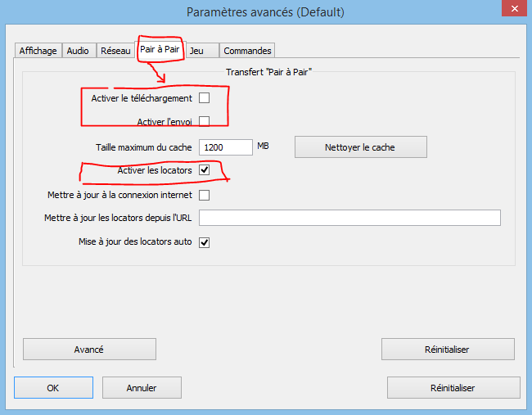Go to the Jeu tab

(x=202, y=51)
